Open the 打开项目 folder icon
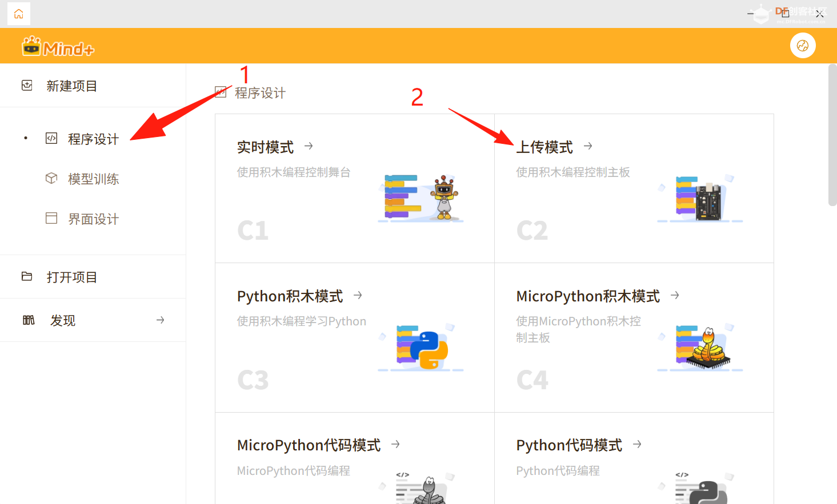The image size is (837, 504). [x=26, y=276]
